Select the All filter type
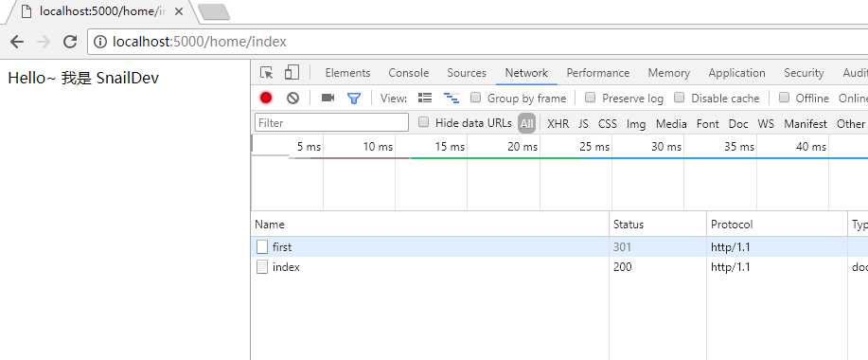Screen dimensions: 868x360 (x=526, y=123)
